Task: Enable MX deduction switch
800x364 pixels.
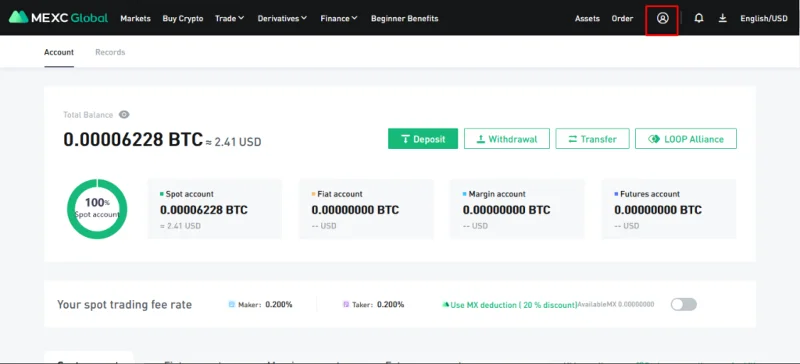Action: coord(684,305)
